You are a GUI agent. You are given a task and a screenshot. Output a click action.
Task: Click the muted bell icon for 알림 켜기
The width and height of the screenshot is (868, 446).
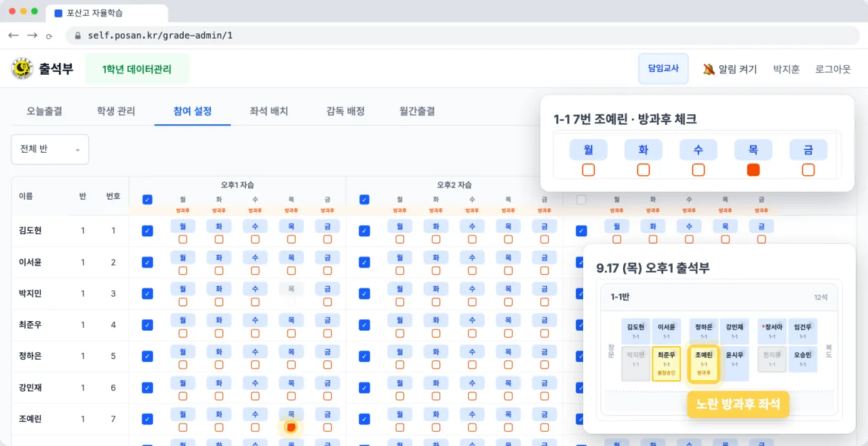(x=709, y=69)
